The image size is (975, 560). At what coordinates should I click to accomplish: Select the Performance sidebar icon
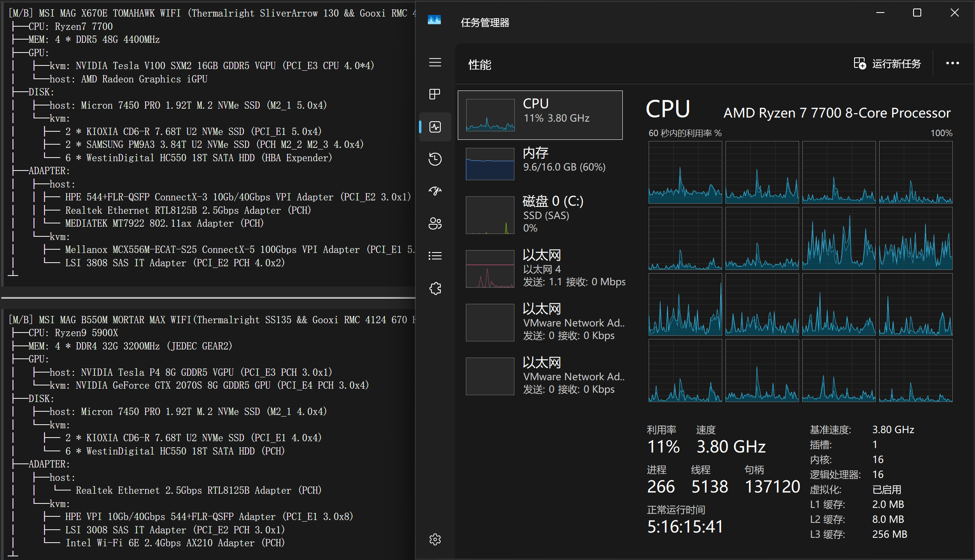[435, 127]
